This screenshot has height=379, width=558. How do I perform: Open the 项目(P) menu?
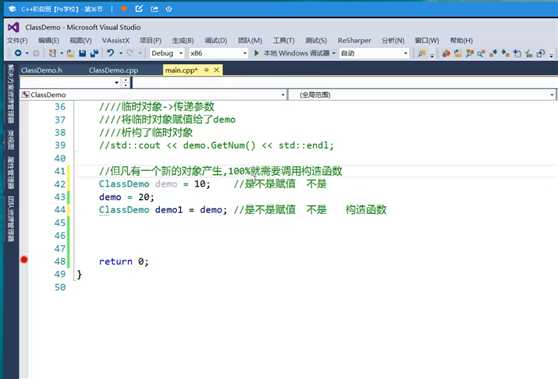click(x=151, y=41)
